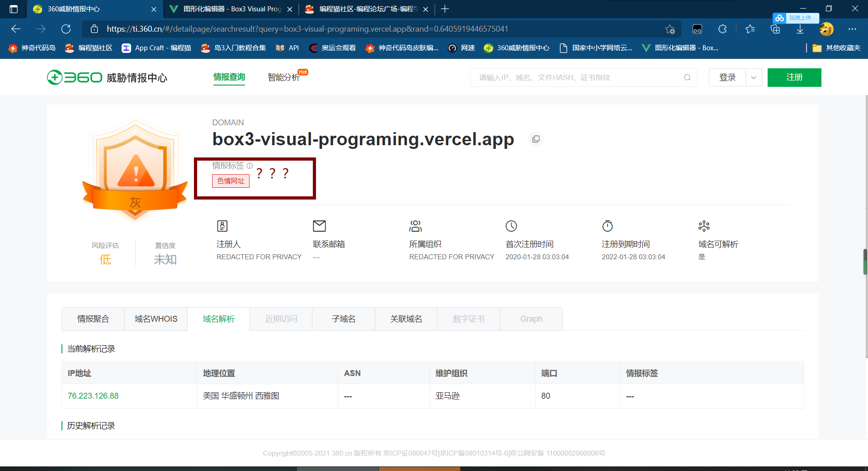Open the 编程猫社区 bookmark

pyautogui.click(x=89, y=48)
